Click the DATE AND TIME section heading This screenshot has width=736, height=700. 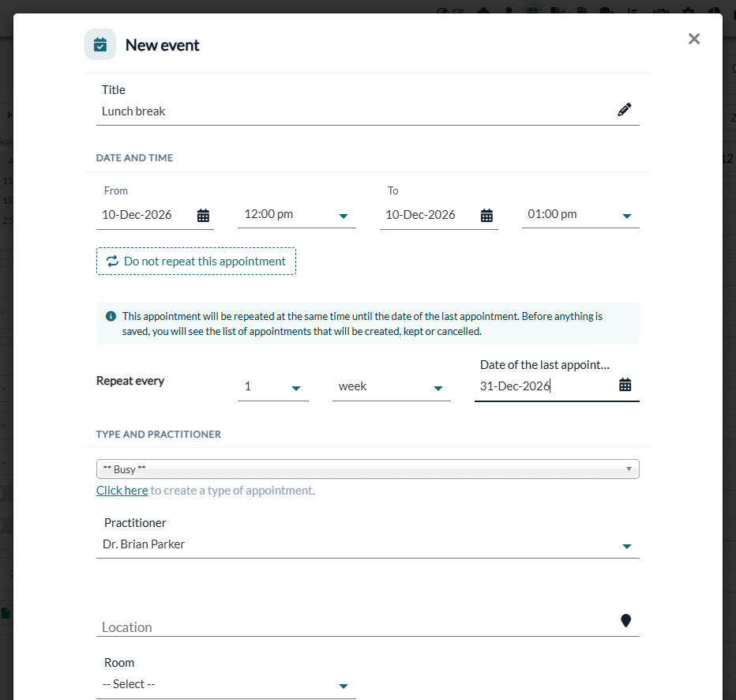click(x=135, y=158)
